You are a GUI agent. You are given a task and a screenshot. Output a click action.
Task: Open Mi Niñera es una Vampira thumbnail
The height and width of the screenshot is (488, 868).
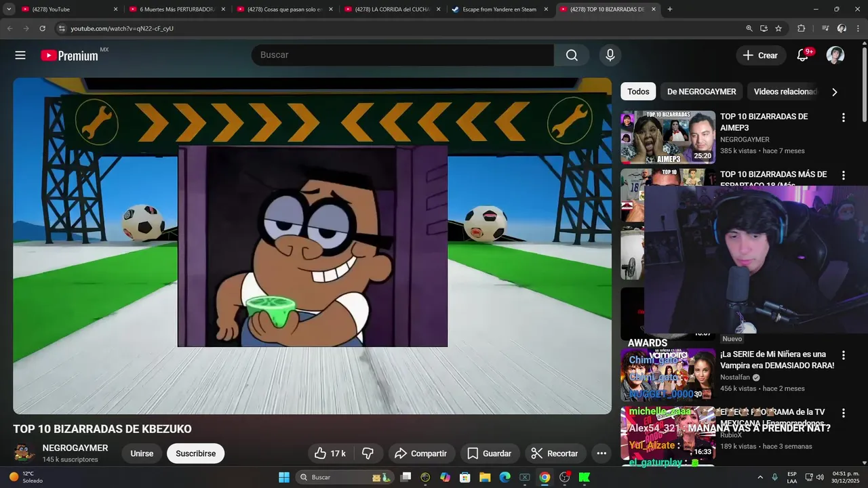coord(668,375)
